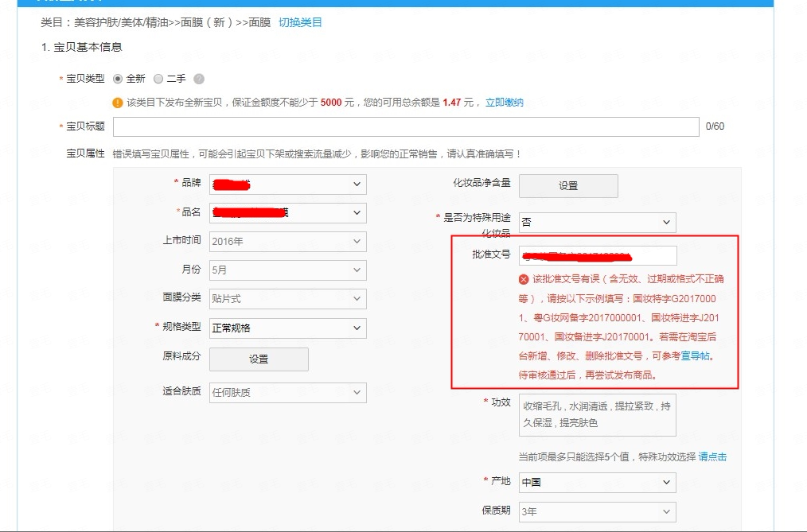Click the 批准文号 input field
Screen dimensions: 807x532
pyautogui.click(x=598, y=255)
